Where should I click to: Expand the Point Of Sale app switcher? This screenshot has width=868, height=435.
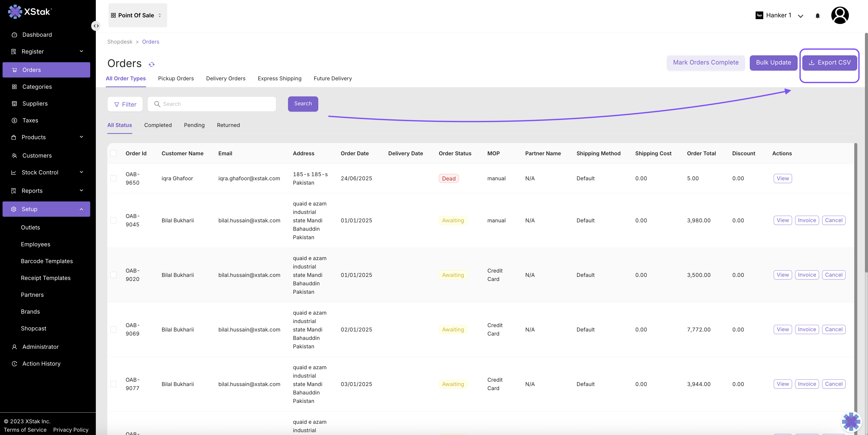(137, 16)
